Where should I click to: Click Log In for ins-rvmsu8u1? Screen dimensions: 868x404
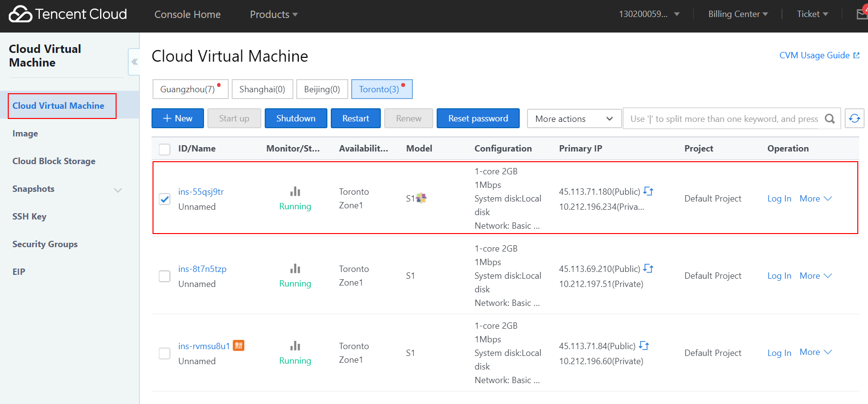tap(779, 353)
